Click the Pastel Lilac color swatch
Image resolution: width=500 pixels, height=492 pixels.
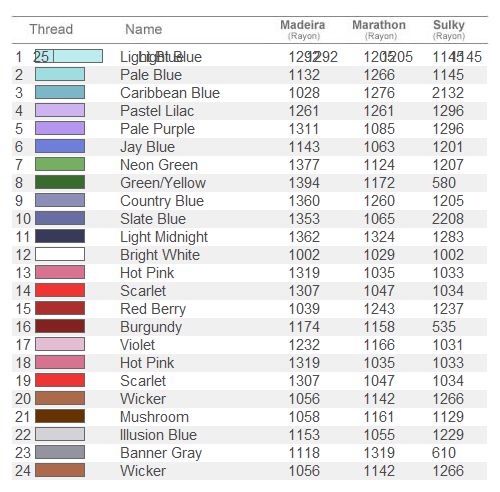60,110
